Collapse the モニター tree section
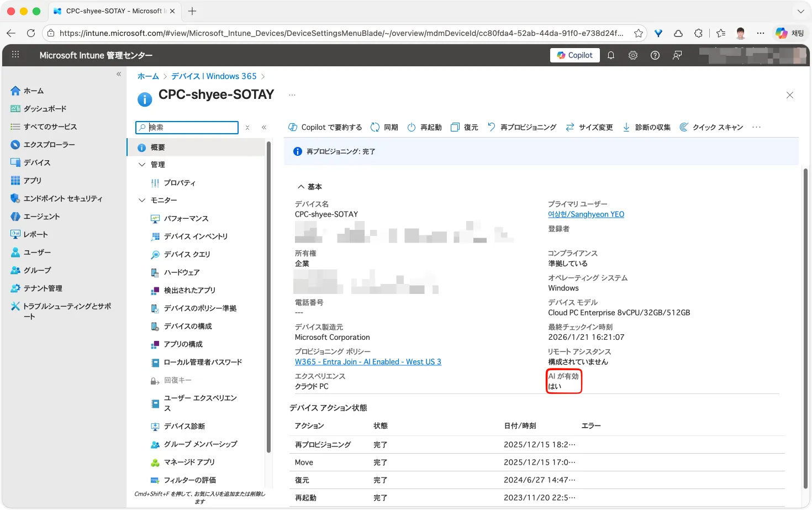Image resolution: width=812 pixels, height=510 pixels. click(142, 200)
